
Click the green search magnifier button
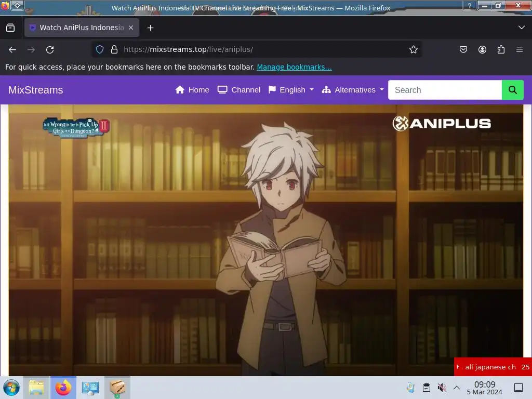513,90
